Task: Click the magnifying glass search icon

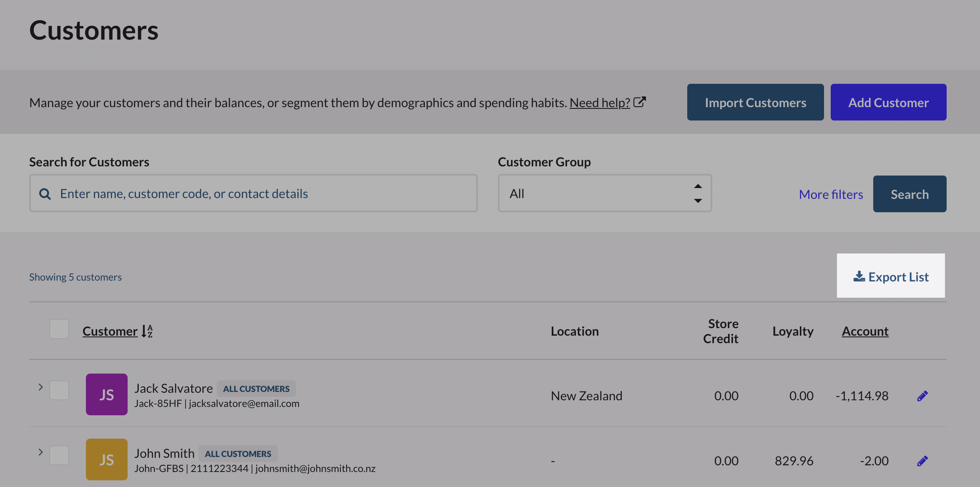Action: [x=45, y=194]
